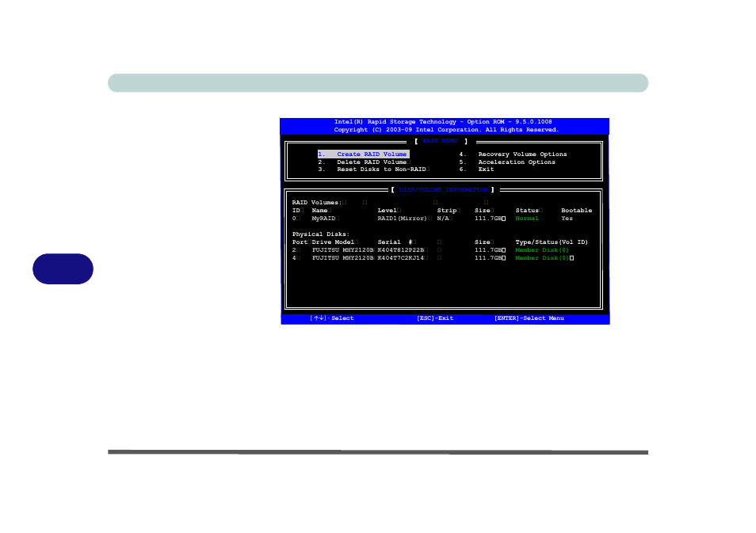Click the MAIN MENU heading
This screenshot has width=756, height=533.
[x=440, y=141]
